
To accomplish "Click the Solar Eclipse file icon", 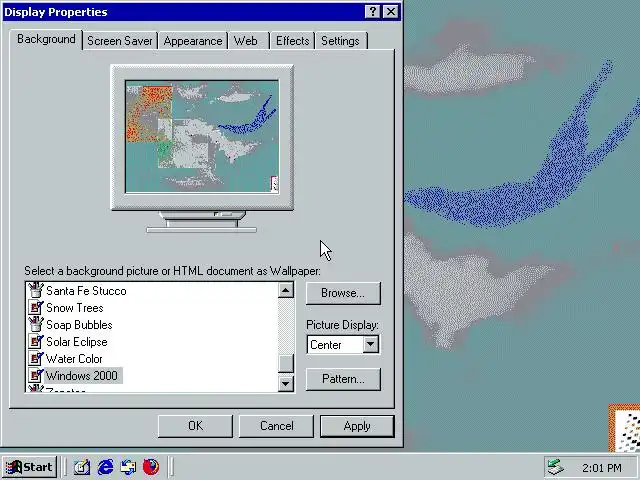I will (x=36, y=342).
